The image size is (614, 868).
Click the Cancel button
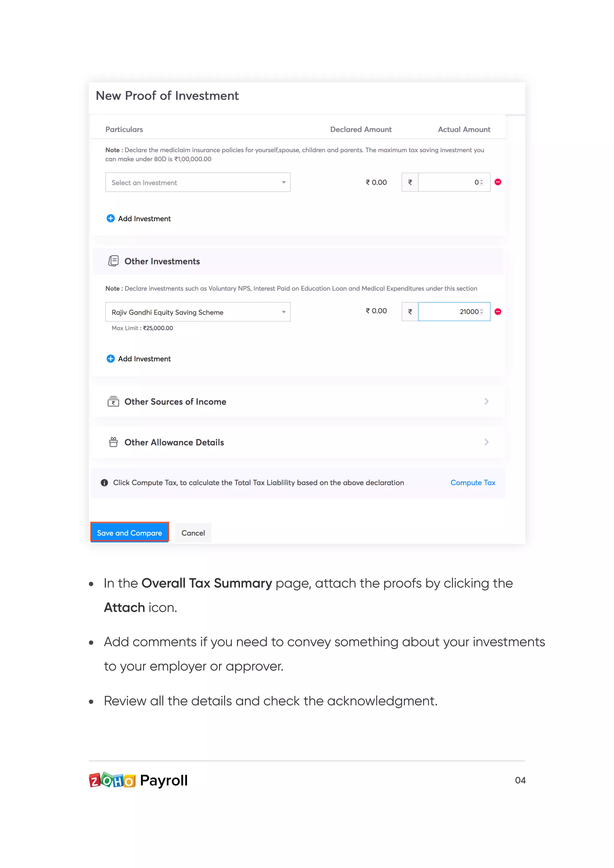pos(193,533)
